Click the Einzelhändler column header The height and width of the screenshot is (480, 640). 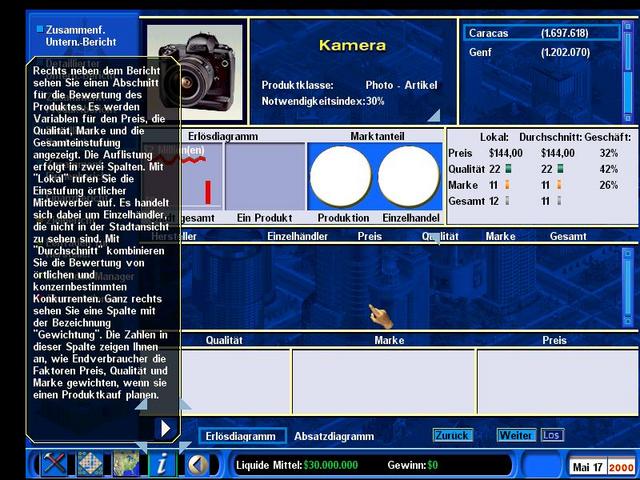pyautogui.click(x=298, y=236)
